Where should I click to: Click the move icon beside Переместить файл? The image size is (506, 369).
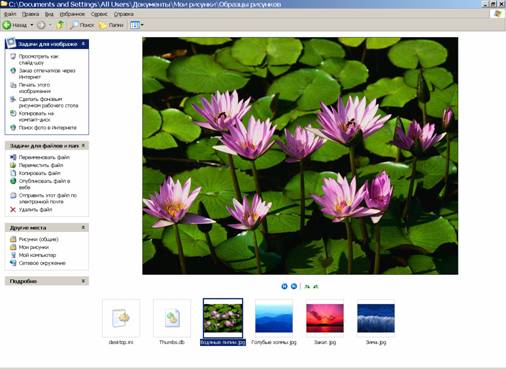[x=13, y=165]
